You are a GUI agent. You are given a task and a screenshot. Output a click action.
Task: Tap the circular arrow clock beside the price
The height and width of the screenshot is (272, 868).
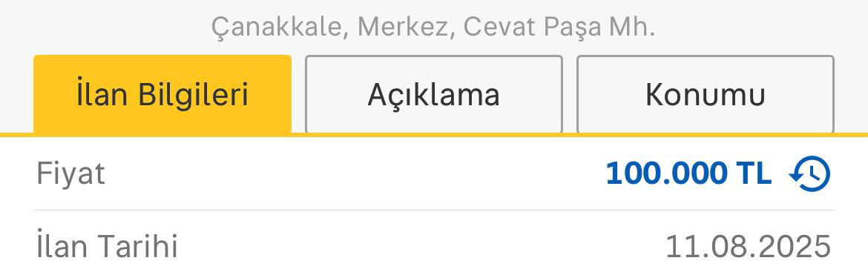click(x=810, y=174)
